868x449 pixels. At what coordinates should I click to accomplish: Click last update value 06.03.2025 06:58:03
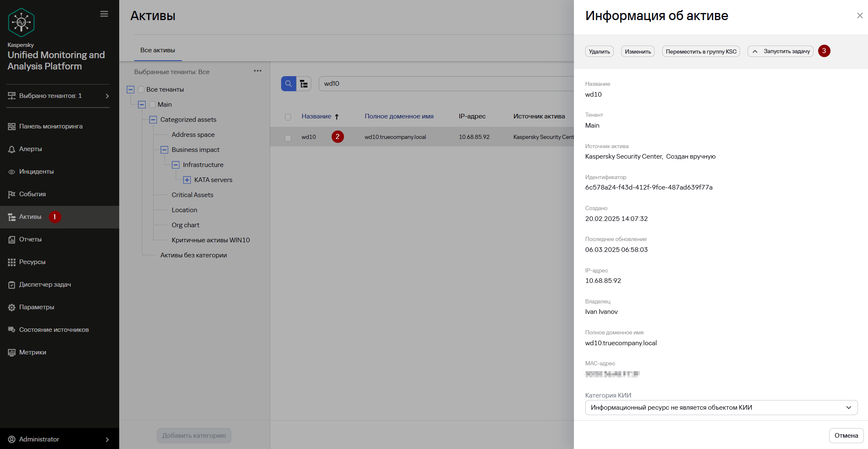(617, 250)
